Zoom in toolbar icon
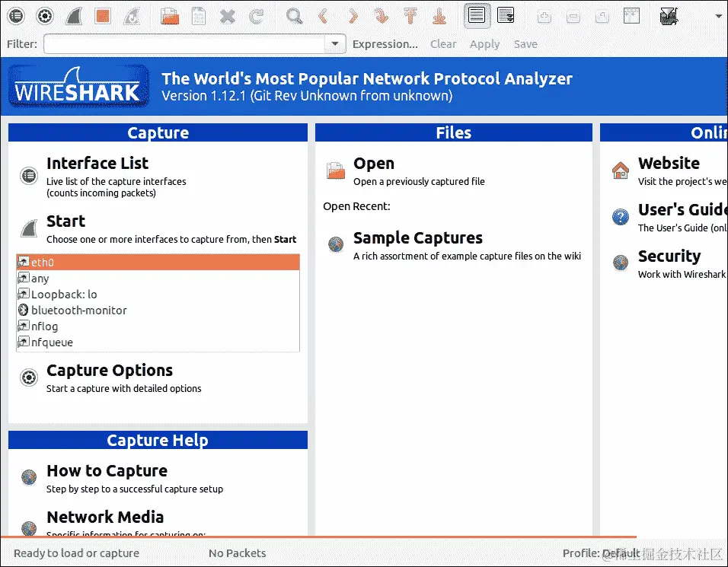The image size is (728, 567). click(544, 17)
